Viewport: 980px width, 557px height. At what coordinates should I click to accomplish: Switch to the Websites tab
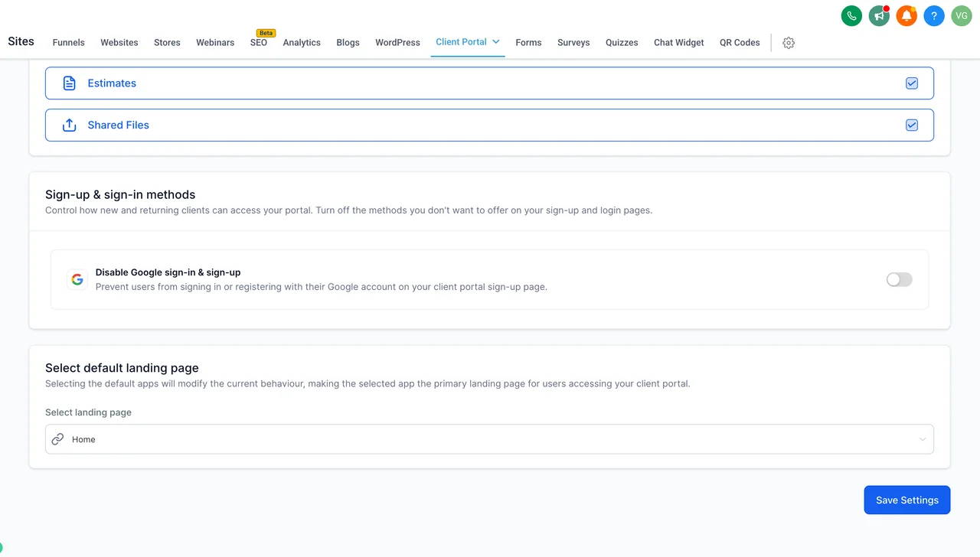click(119, 43)
